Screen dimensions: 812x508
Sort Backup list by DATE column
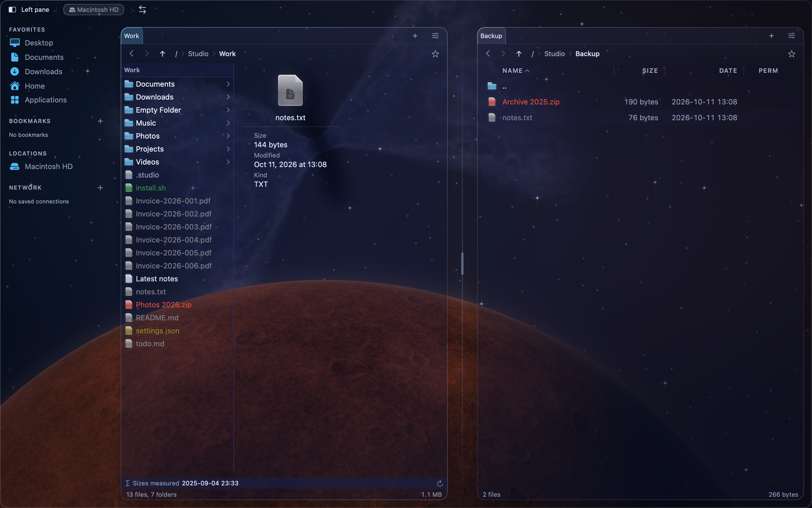[728, 71]
